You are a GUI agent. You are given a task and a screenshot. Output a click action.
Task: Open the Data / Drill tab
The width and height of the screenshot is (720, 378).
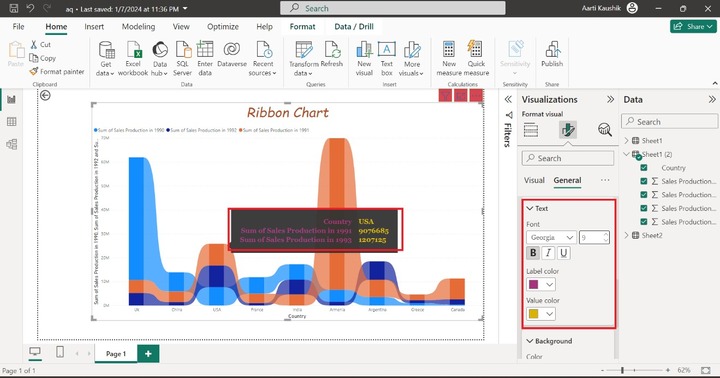coord(354,27)
